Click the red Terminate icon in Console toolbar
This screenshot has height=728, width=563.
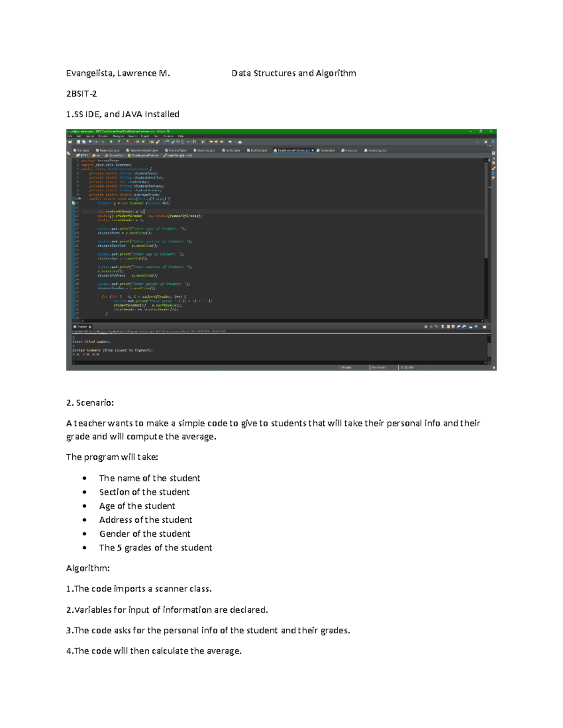pos(426,326)
